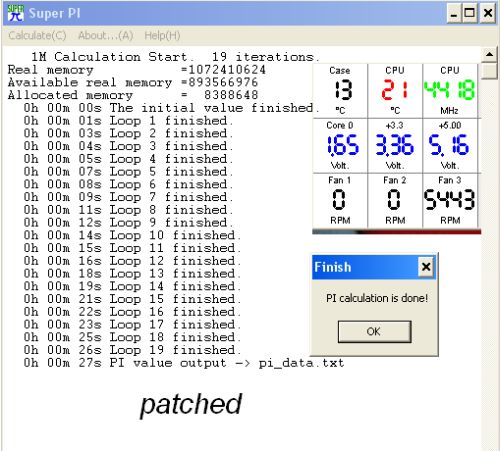Click the vertical scrollbar thumb
The width and height of the screenshot is (500, 451).
coord(489,71)
